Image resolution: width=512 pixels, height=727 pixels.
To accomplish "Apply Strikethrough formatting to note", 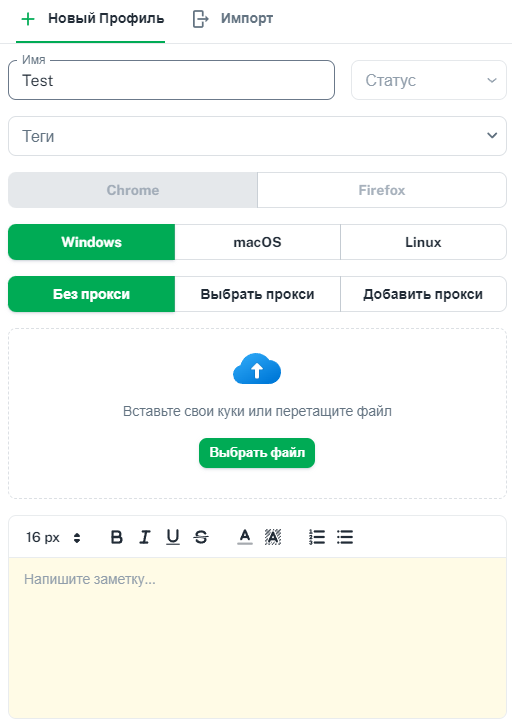I will click(201, 537).
